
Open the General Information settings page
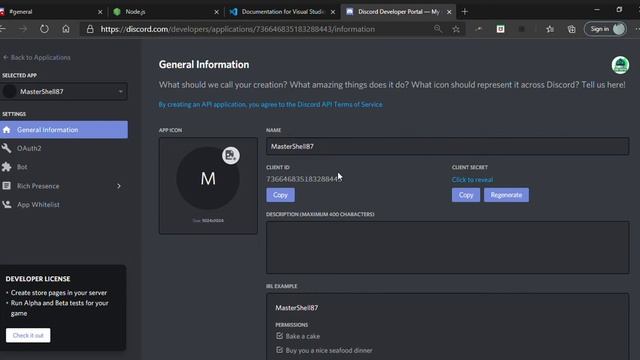click(x=64, y=129)
